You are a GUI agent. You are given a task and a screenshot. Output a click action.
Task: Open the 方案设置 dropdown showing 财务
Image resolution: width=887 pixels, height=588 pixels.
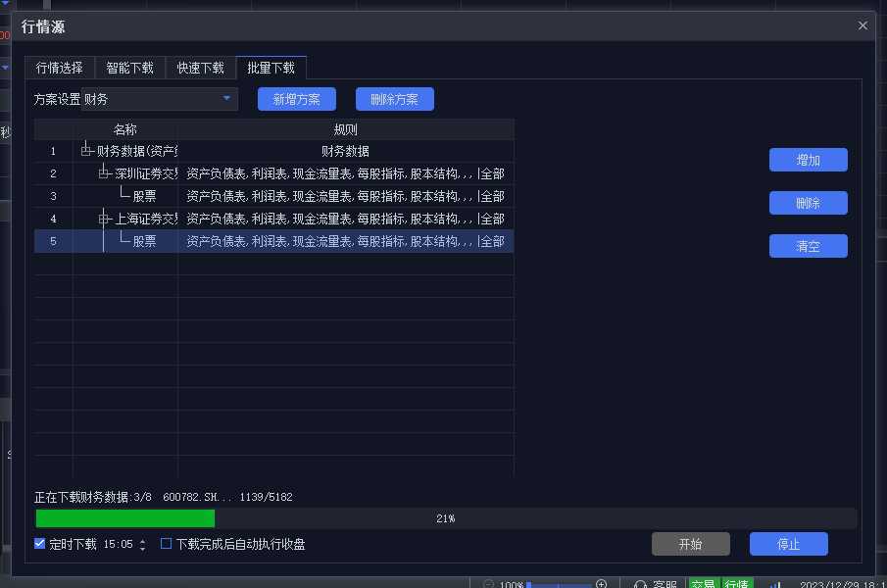click(160, 99)
